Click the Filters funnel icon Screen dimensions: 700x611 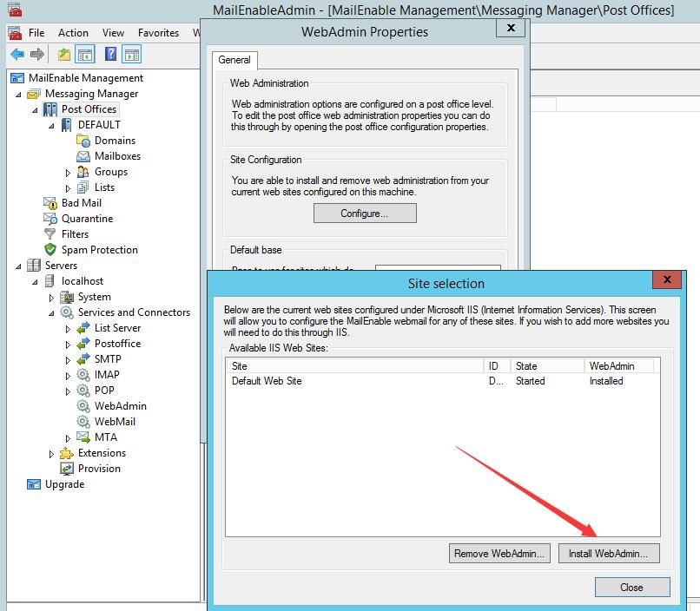click(50, 234)
